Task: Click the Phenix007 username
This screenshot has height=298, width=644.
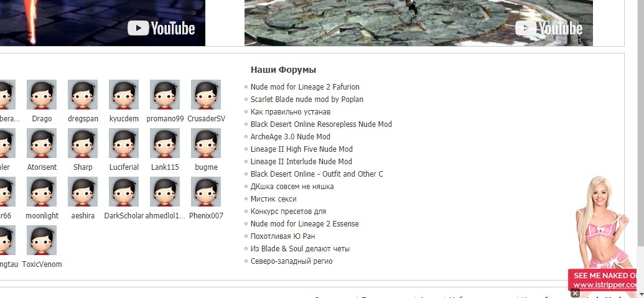Action: coord(206,216)
